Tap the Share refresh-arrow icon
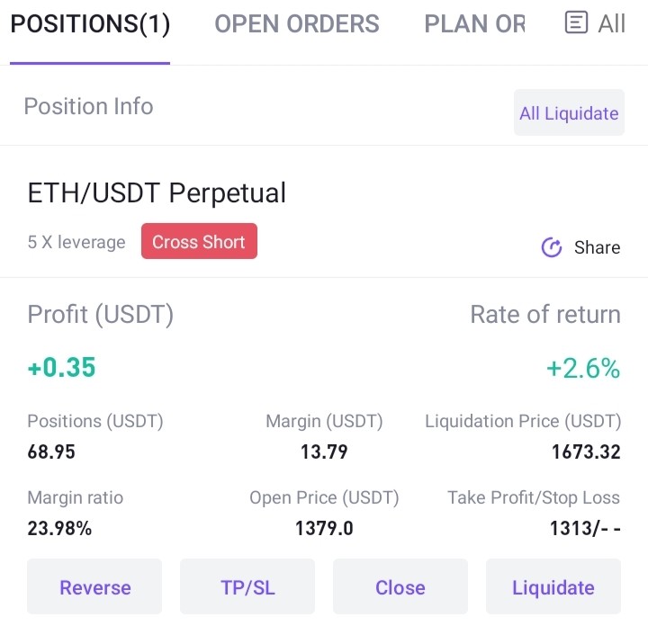The height and width of the screenshot is (644, 648). tap(552, 247)
